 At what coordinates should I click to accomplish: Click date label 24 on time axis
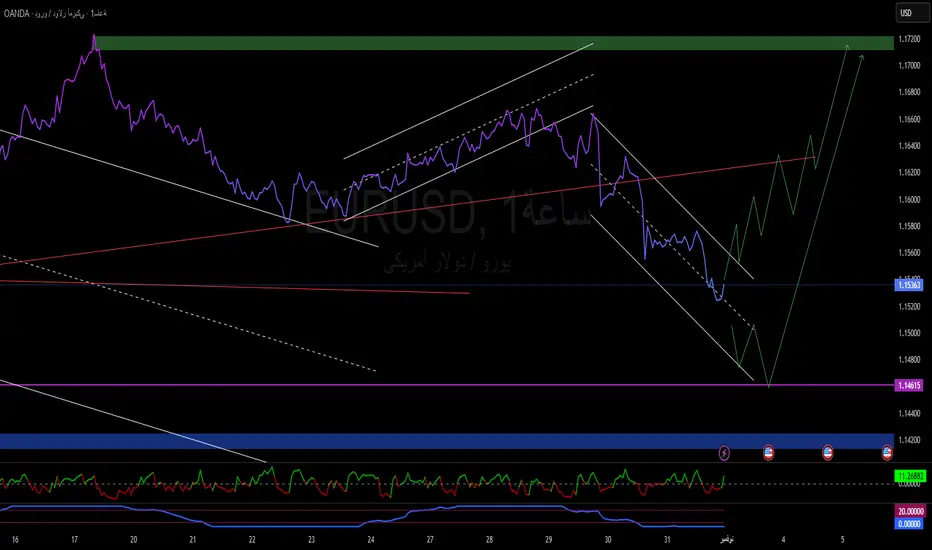coord(371,540)
